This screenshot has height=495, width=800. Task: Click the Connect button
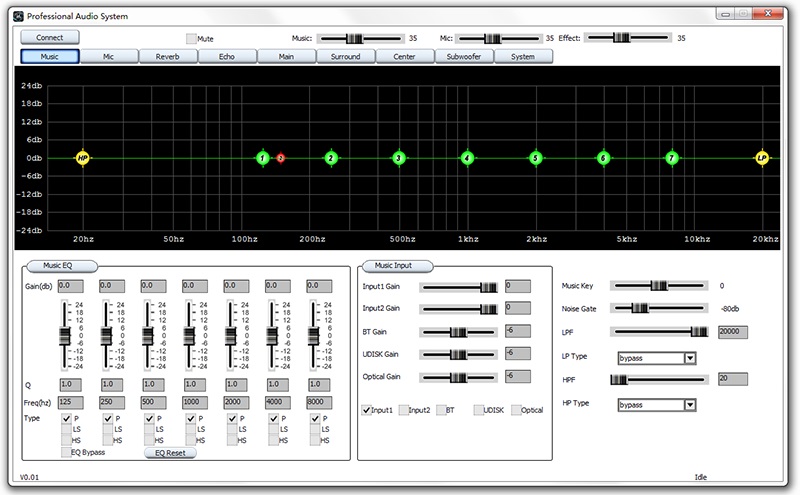click(50, 37)
